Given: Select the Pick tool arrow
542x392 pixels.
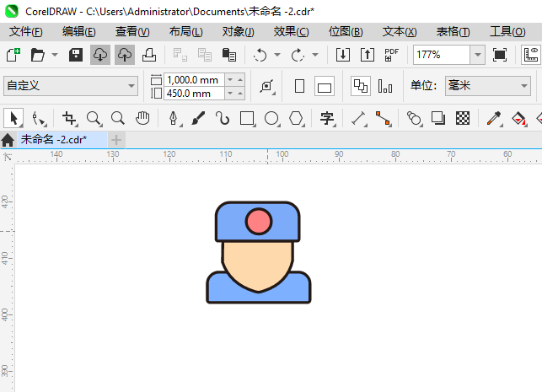Looking at the screenshot, I should (13, 118).
